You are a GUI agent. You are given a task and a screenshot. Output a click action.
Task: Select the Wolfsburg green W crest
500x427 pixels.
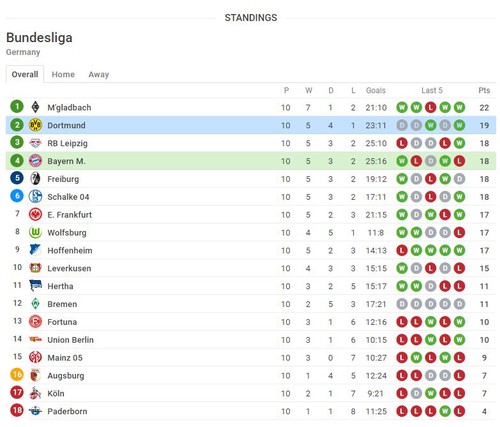click(35, 233)
